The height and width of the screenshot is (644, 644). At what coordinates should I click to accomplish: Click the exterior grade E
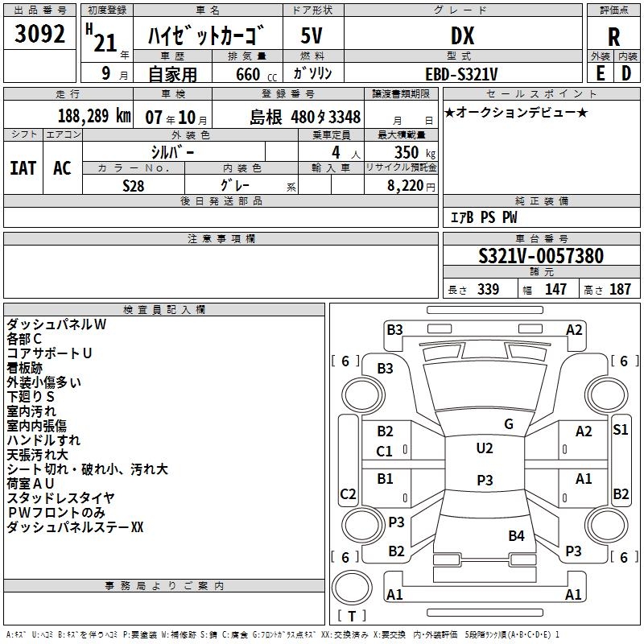coord(600,73)
